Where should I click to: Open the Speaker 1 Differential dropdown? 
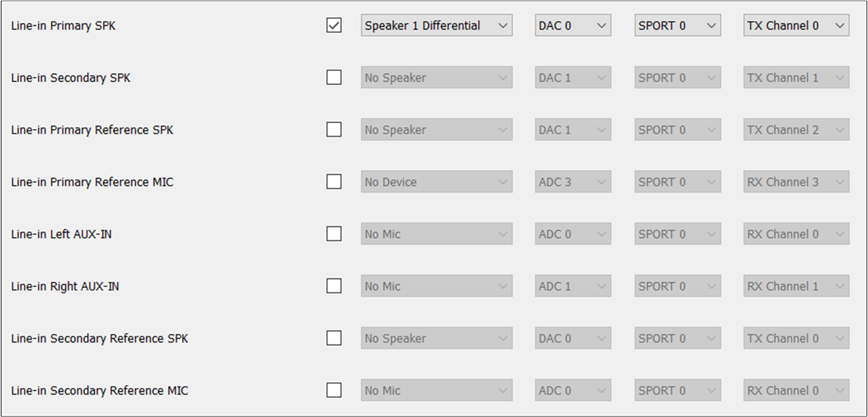[x=437, y=25]
